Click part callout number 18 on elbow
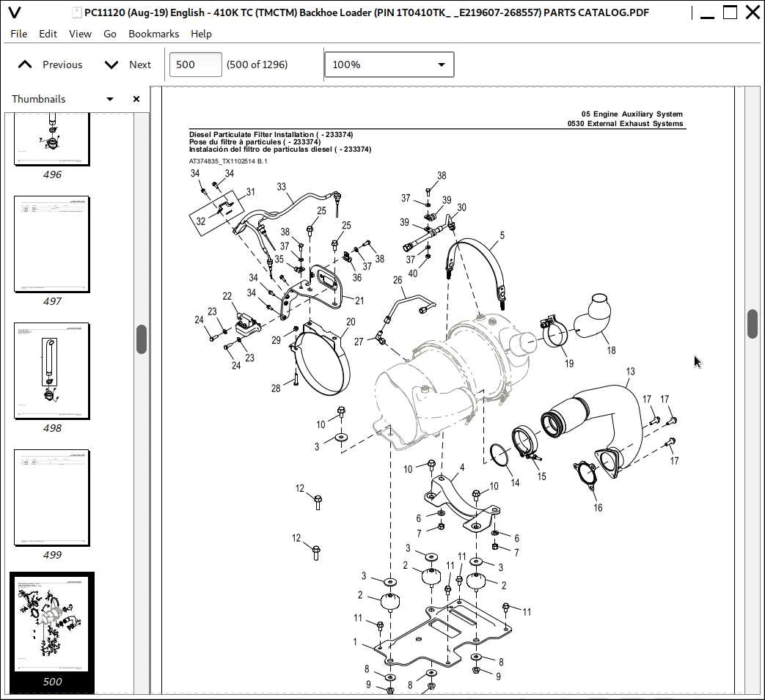The width and height of the screenshot is (765, 700). point(611,350)
